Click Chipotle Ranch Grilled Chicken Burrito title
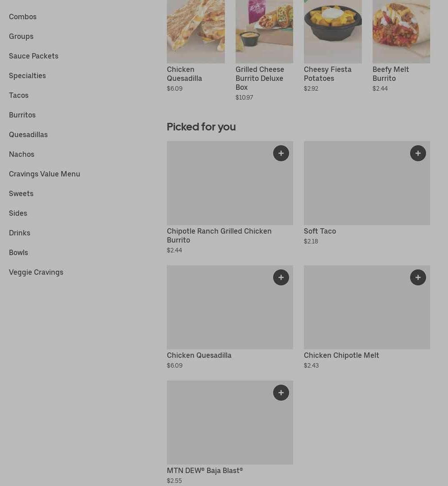This screenshot has width=448, height=486. [219, 235]
